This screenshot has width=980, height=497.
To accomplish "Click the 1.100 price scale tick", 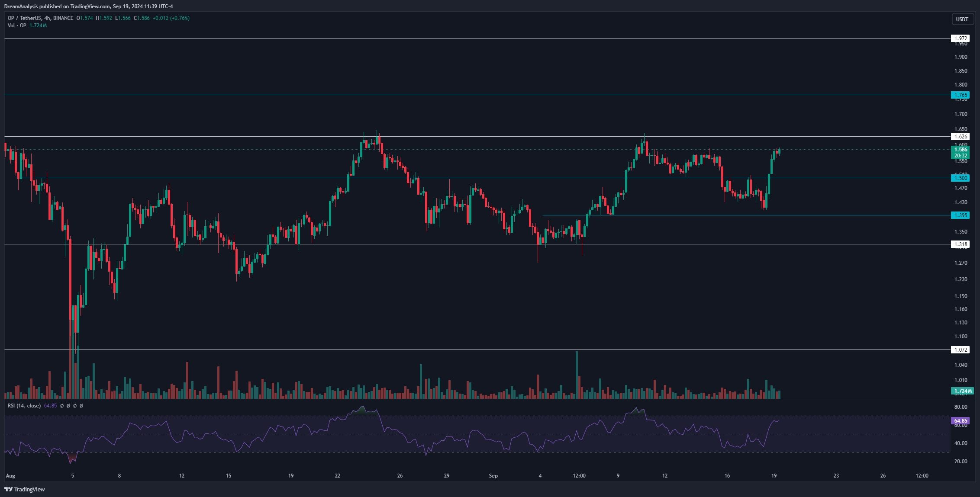I will (x=961, y=337).
